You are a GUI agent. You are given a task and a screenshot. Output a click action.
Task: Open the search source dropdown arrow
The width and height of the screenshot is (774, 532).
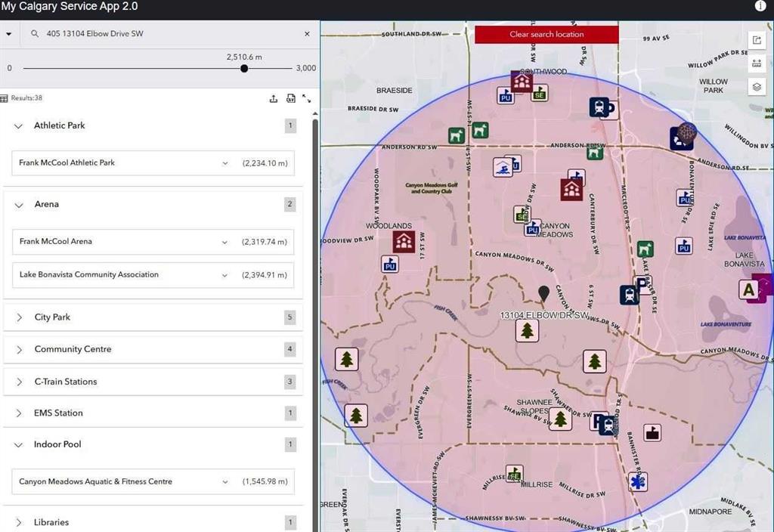click(x=8, y=34)
